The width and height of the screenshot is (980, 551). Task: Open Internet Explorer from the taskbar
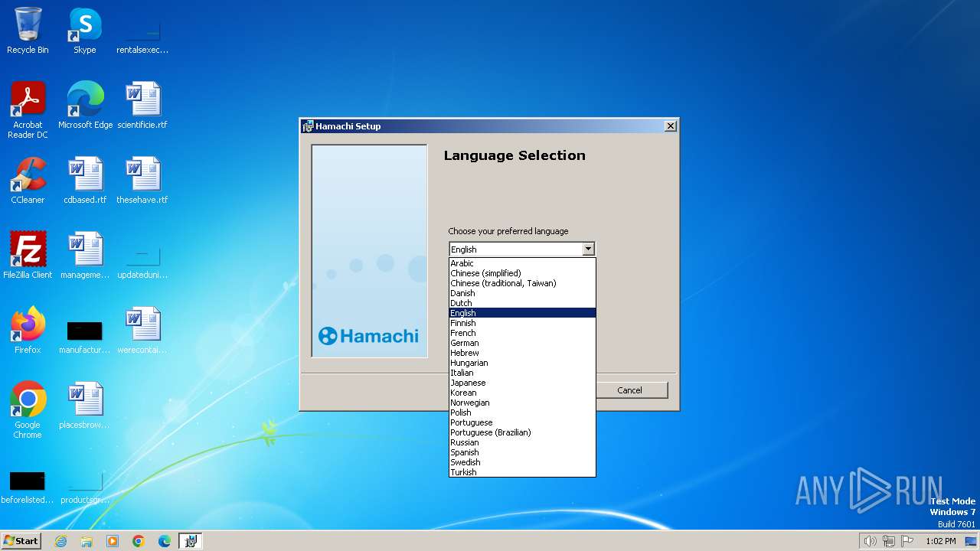coord(60,541)
